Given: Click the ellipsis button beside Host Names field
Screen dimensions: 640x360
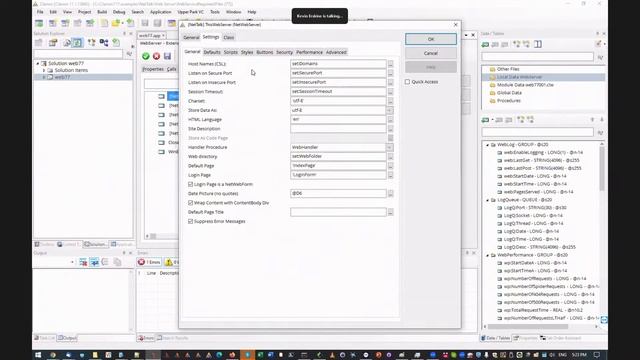Looking at the screenshot, I should [x=391, y=64].
